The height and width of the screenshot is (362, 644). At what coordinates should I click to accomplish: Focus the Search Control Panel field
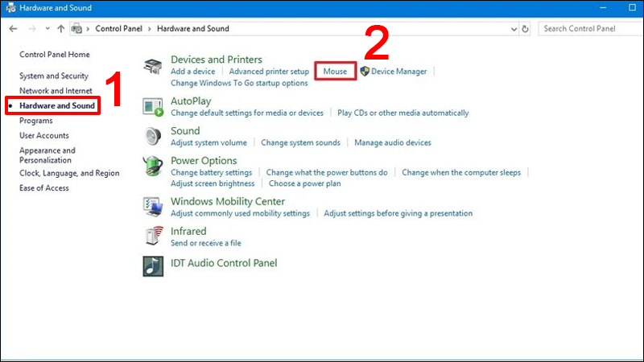point(591,29)
